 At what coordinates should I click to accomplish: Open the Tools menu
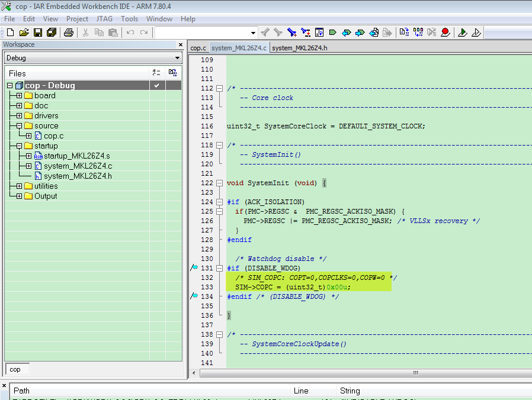pos(129,19)
